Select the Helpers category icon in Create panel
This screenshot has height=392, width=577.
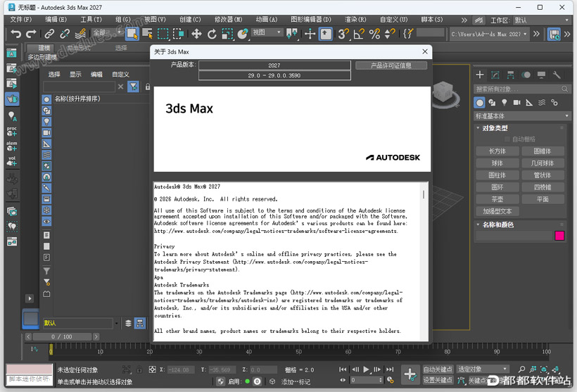pyautogui.click(x=529, y=103)
